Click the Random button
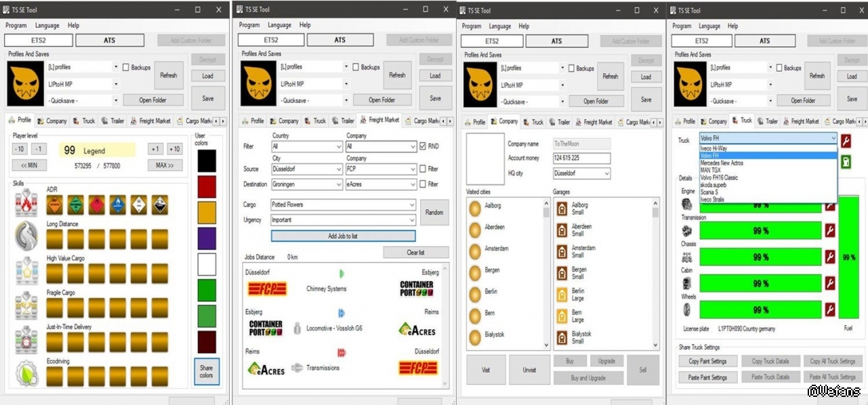The image size is (868, 405). point(434,212)
